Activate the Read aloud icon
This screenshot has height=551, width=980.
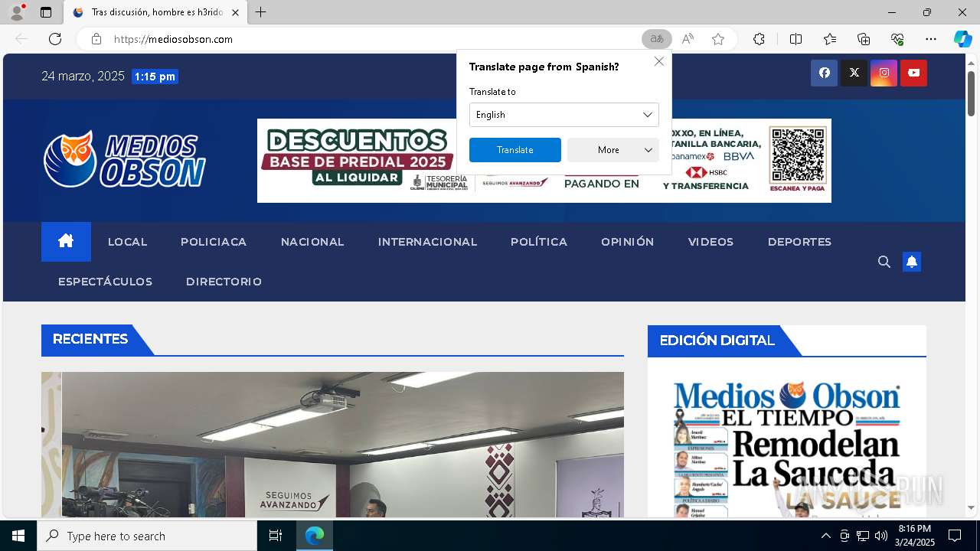tap(688, 39)
